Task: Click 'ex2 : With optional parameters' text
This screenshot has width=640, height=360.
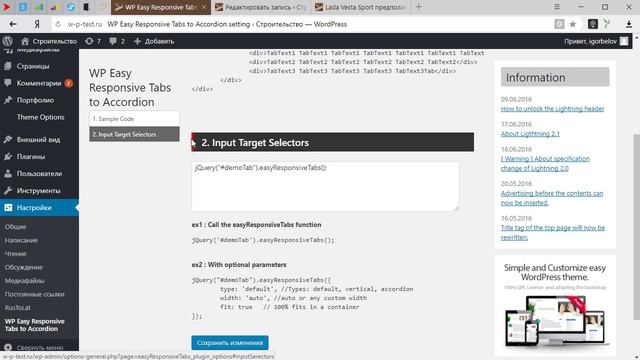Action: click(239, 264)
